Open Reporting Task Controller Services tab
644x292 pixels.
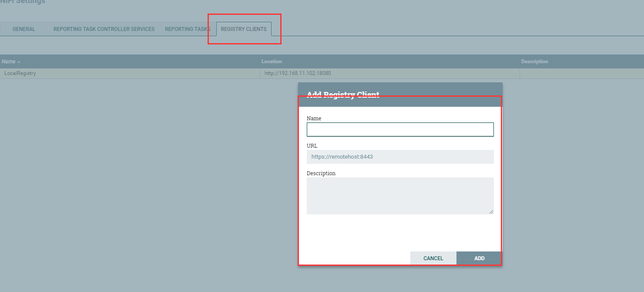104,29
